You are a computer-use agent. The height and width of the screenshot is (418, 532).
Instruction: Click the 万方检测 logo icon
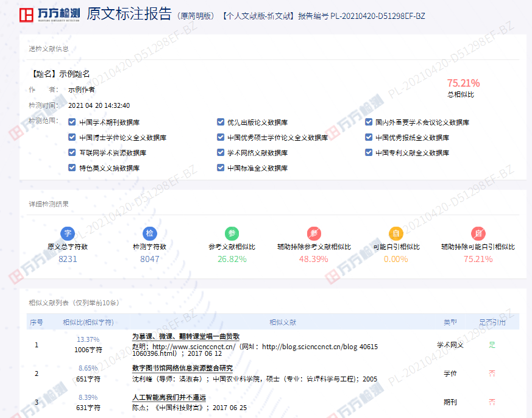26,15
